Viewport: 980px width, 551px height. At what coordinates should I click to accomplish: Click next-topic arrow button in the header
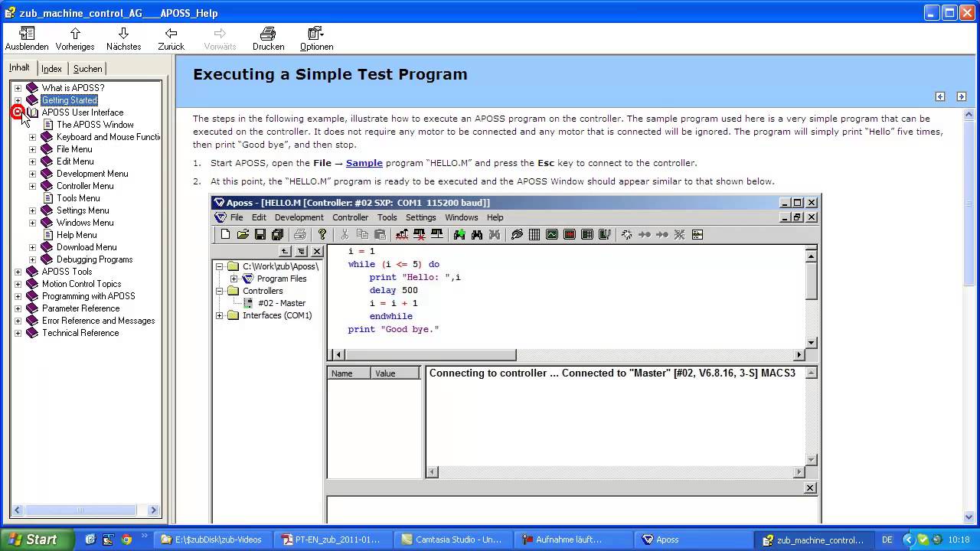[962, 96]
